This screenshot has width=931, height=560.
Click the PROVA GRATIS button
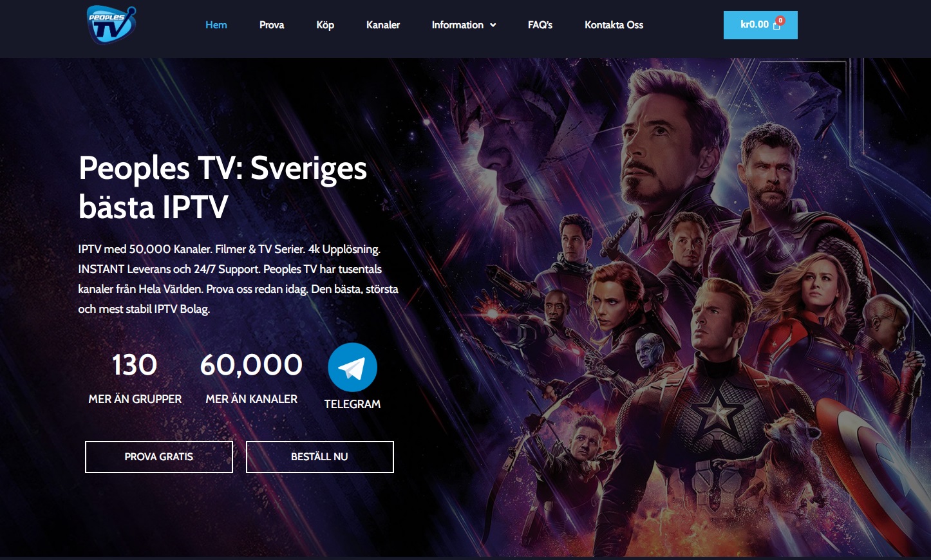[x=159, y=457]
